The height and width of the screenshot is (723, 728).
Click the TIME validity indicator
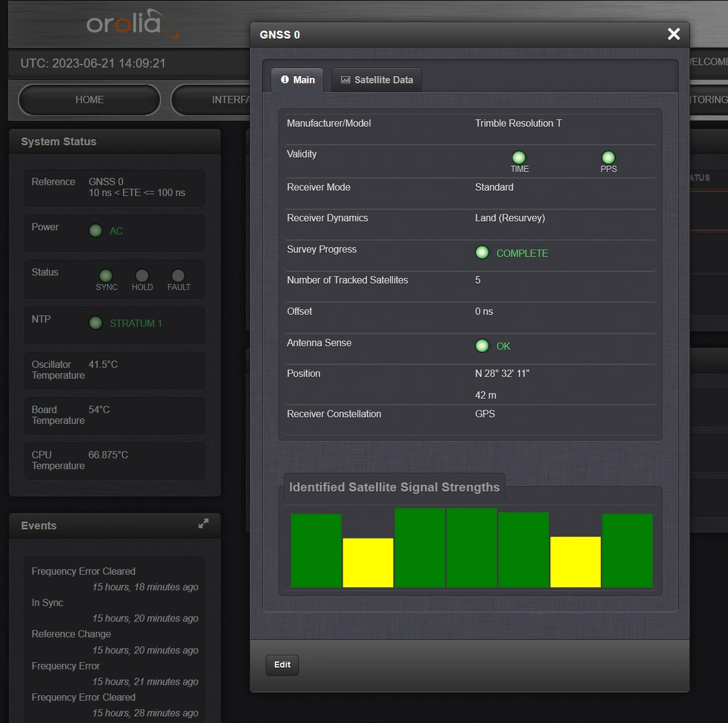click(519, 158)
